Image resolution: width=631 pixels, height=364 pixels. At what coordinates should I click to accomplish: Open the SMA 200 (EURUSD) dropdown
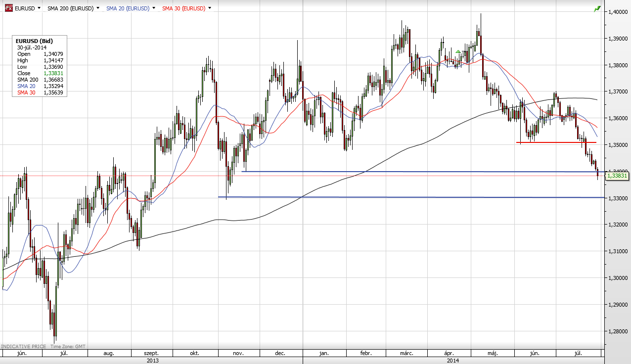[x=97, y=8]
